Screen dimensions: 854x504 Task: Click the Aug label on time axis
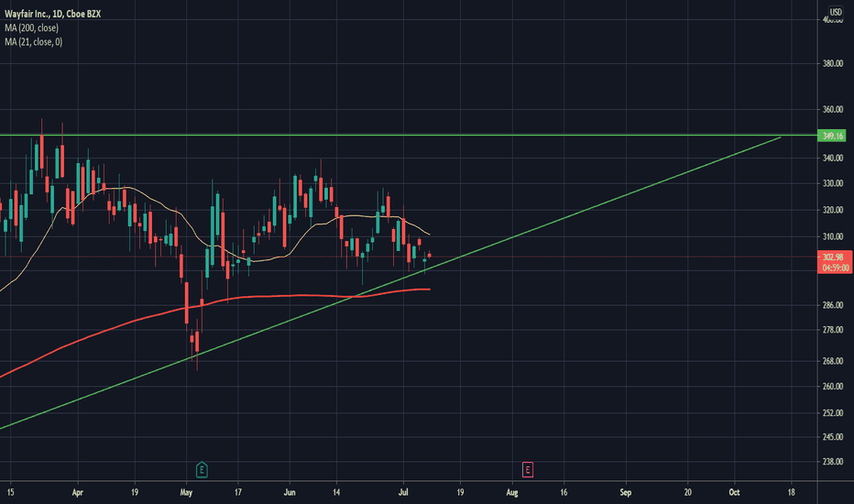512,493
